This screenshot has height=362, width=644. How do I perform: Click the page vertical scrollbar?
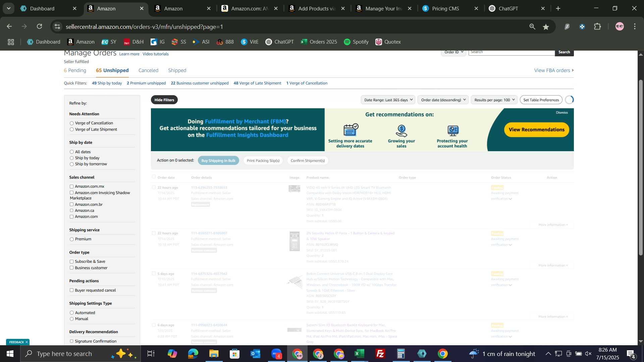[x=641, y=168]
